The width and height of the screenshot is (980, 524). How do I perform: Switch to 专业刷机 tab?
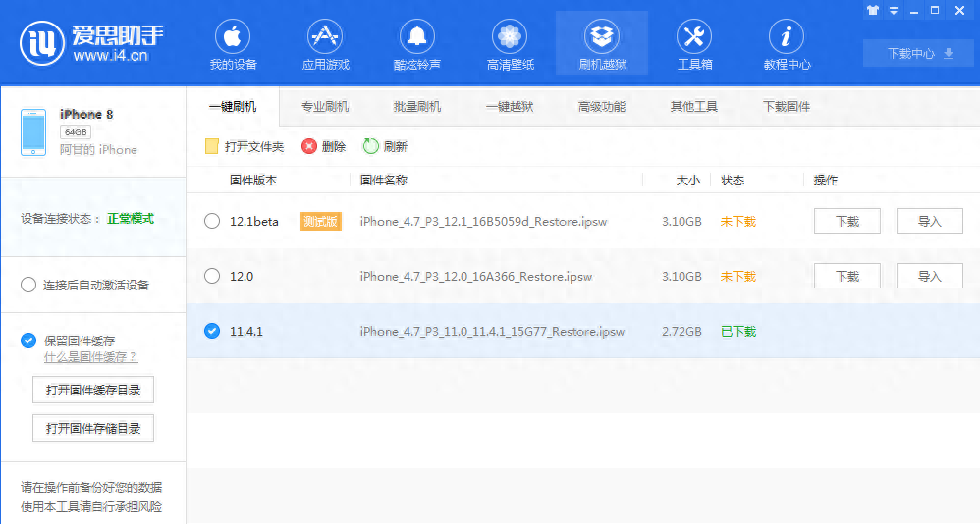pyautogui.click(x=325, y=107)
